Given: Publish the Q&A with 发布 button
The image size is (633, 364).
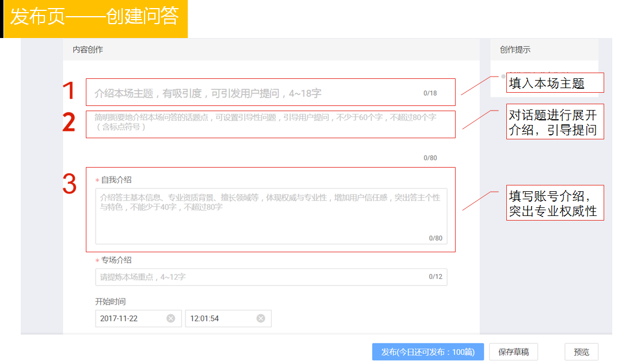Looking at the screenshot, I should (428, 352).
